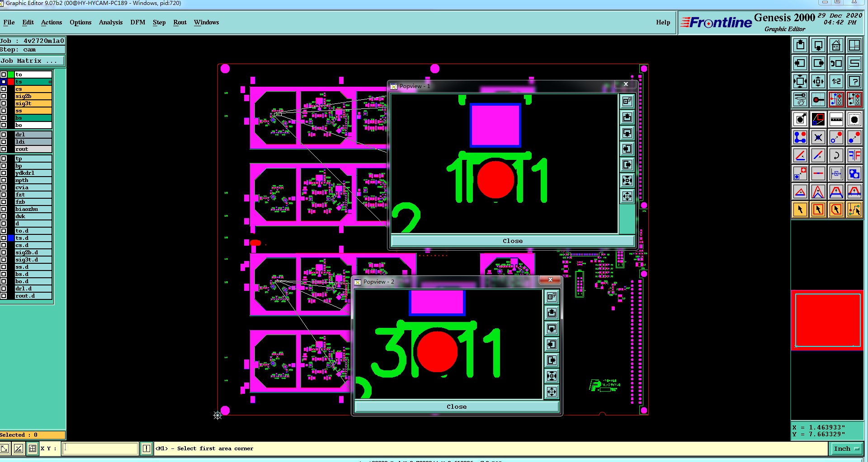Open the Help menu
This screenshot has width=868, height=462.
click(x=663, y=22)
